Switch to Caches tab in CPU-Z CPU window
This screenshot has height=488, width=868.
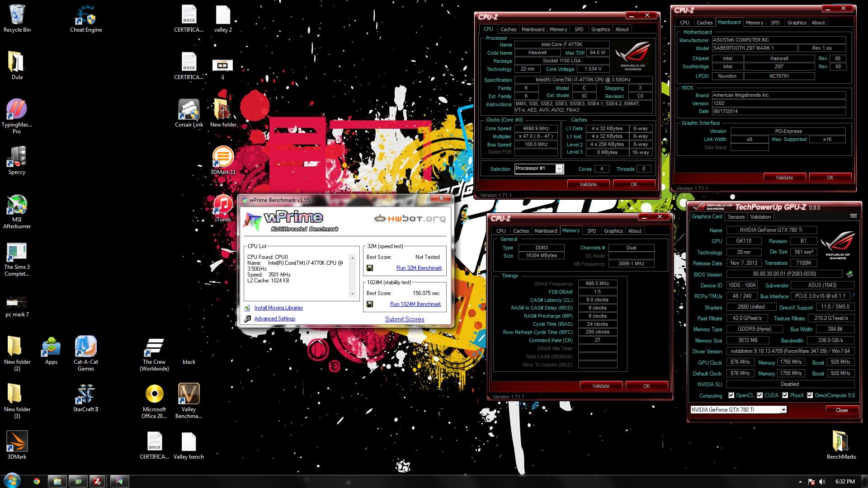(x=508, y=29)
